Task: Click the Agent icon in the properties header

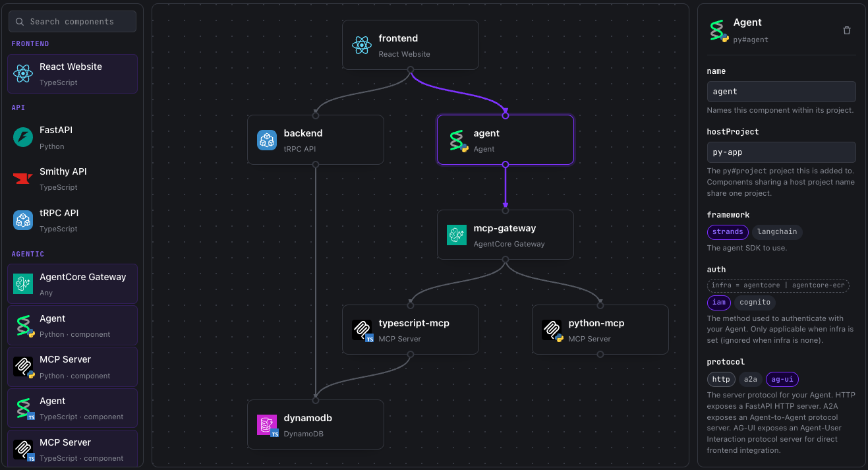Action: (x=718, y=30)
